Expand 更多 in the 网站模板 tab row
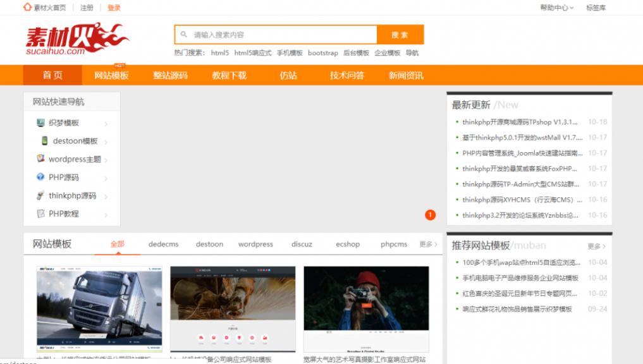Image resolution: width=643 pixels, height=364 pixels. tap(428, 245)
